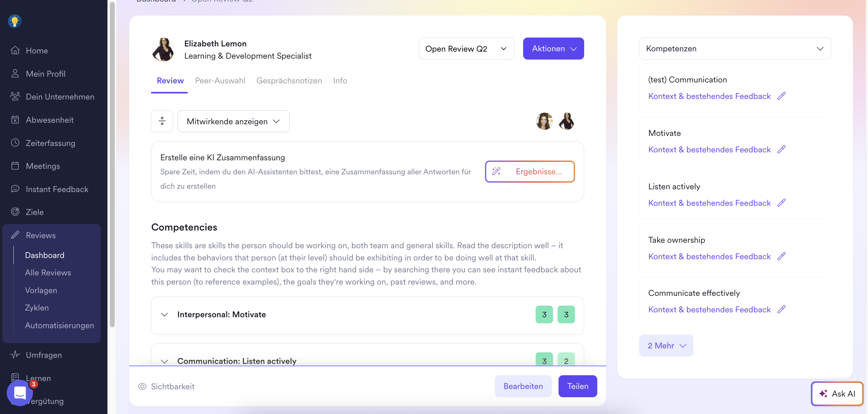Image resolution: width=868 pixels, height=414 pixels.
Task: Click the Ziele target icon
Action: point(15,212)
